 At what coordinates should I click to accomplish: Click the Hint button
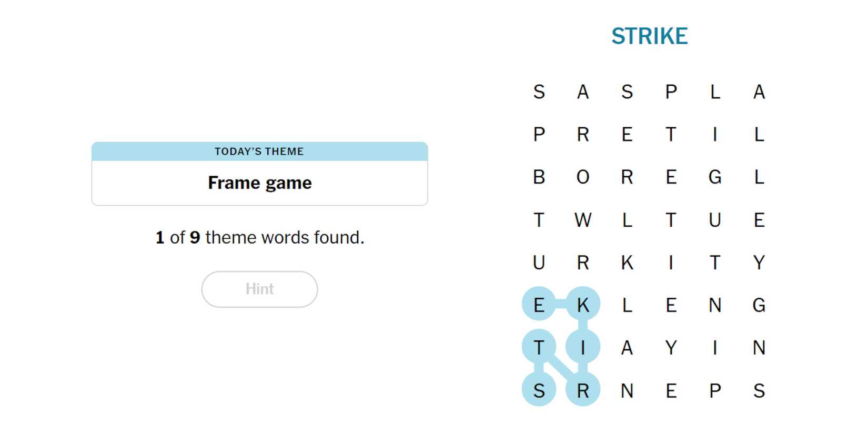pos(259,289)
